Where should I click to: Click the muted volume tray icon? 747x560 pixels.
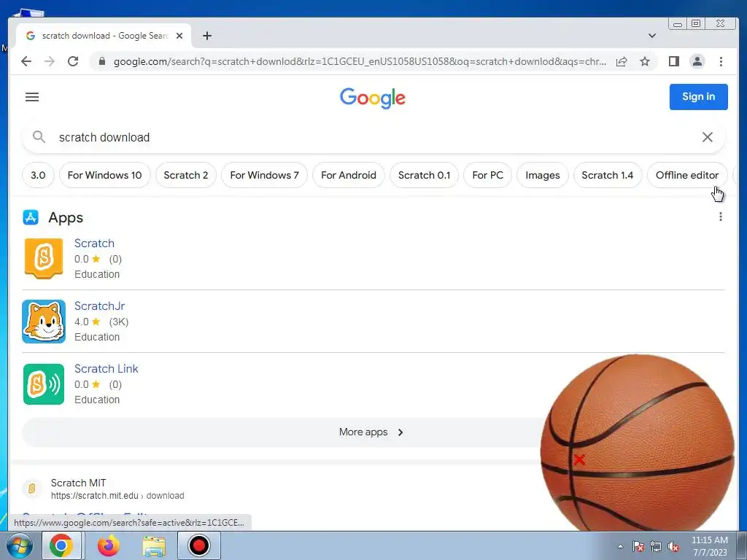pos(673,546)
